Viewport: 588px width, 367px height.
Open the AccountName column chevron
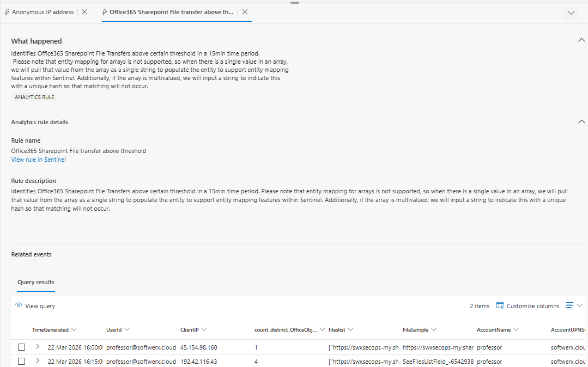tap(516, 329)
